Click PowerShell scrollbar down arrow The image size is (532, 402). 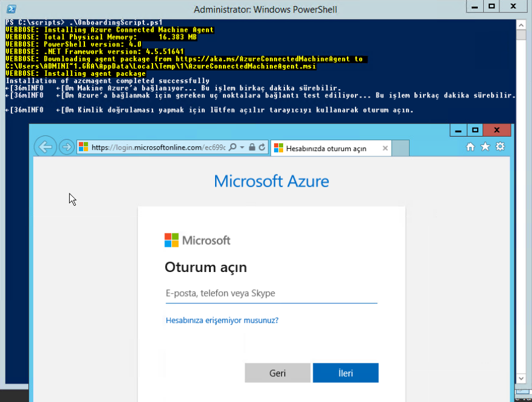521,379
